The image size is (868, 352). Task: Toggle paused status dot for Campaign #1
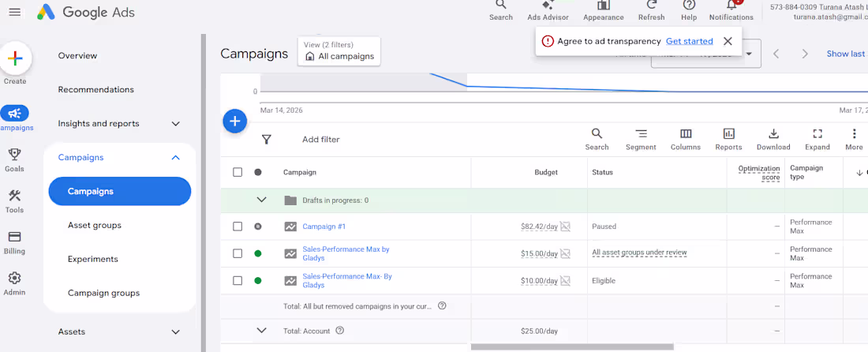(257, 227)
